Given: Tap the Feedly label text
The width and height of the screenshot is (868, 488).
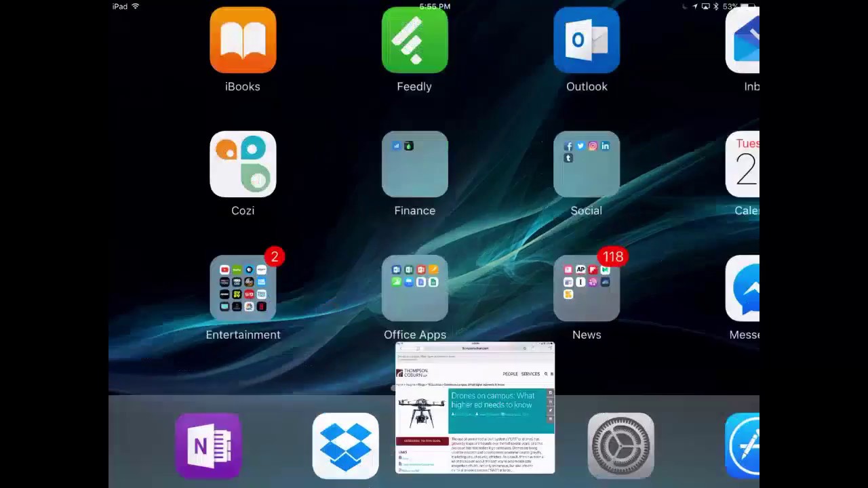Looking at the screenshot, I should [414, 87].
